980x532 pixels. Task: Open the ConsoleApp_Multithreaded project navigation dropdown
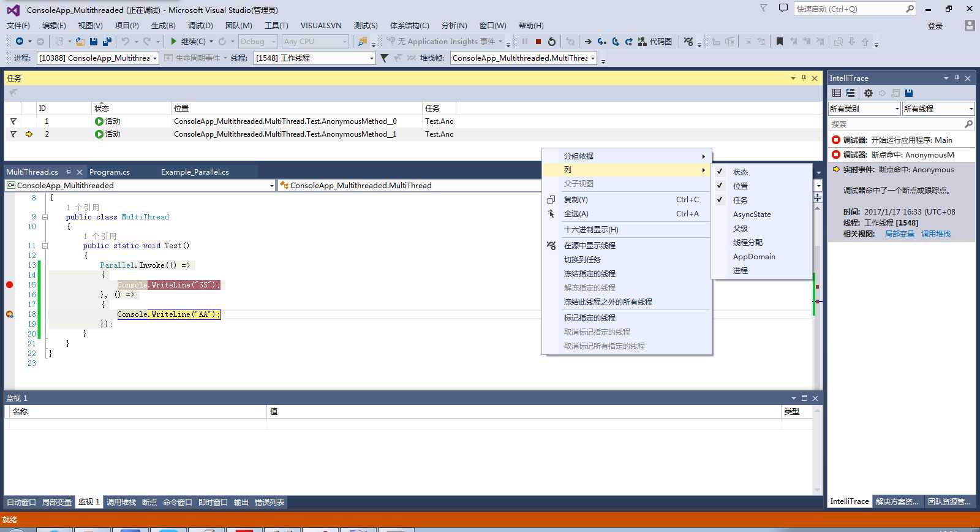pyautogui.click(x=140, y=185)
